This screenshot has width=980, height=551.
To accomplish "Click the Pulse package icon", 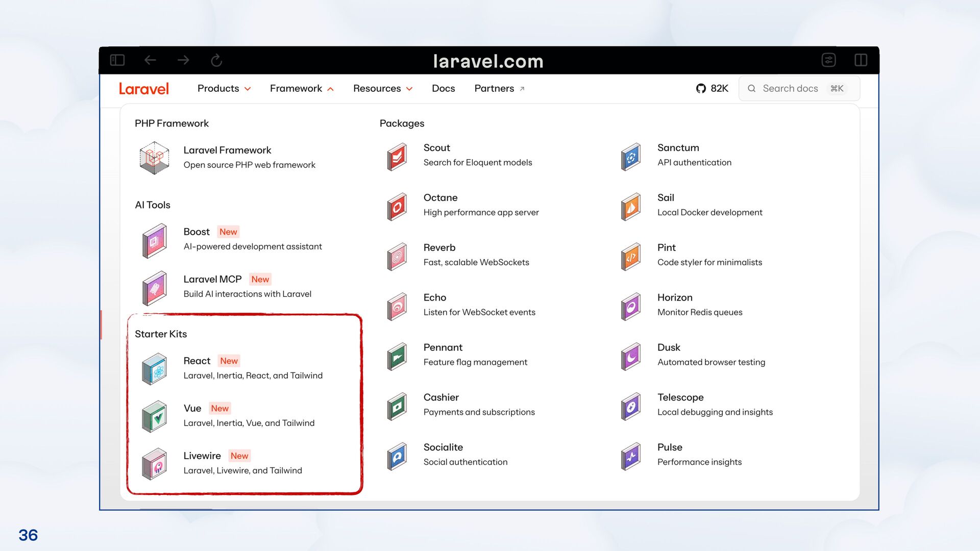I will 631,456.
